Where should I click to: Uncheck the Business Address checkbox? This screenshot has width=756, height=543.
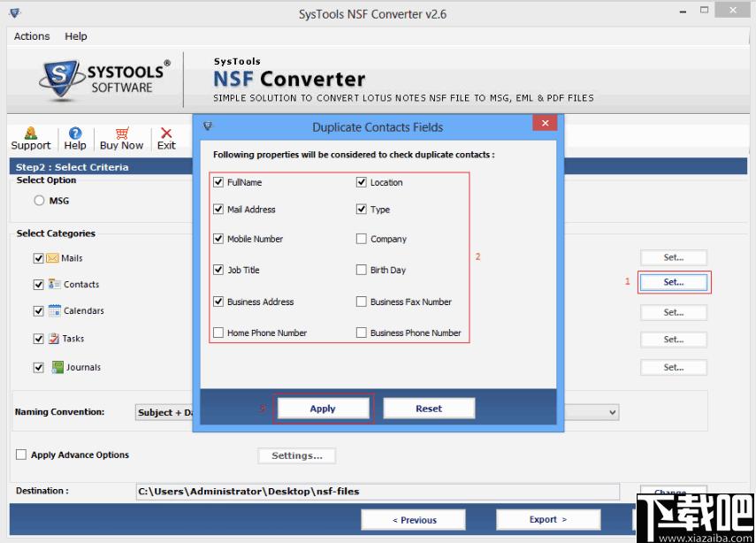(218, 302)
